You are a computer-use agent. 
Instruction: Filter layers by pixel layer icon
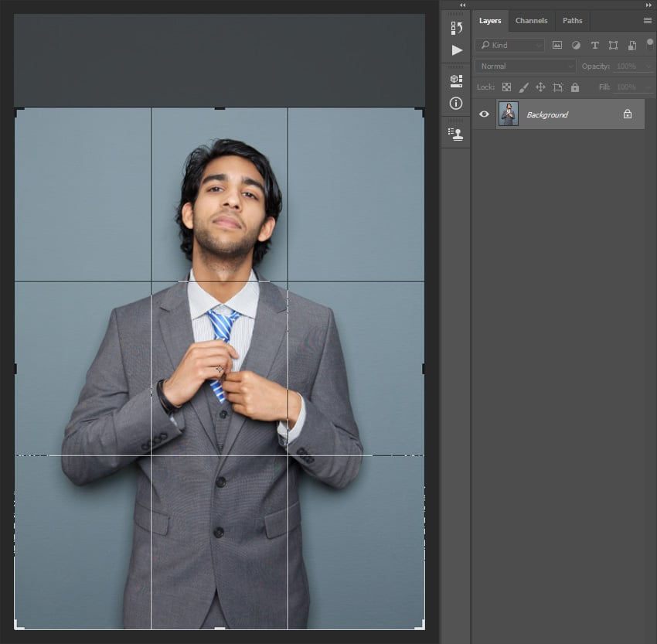557,46
